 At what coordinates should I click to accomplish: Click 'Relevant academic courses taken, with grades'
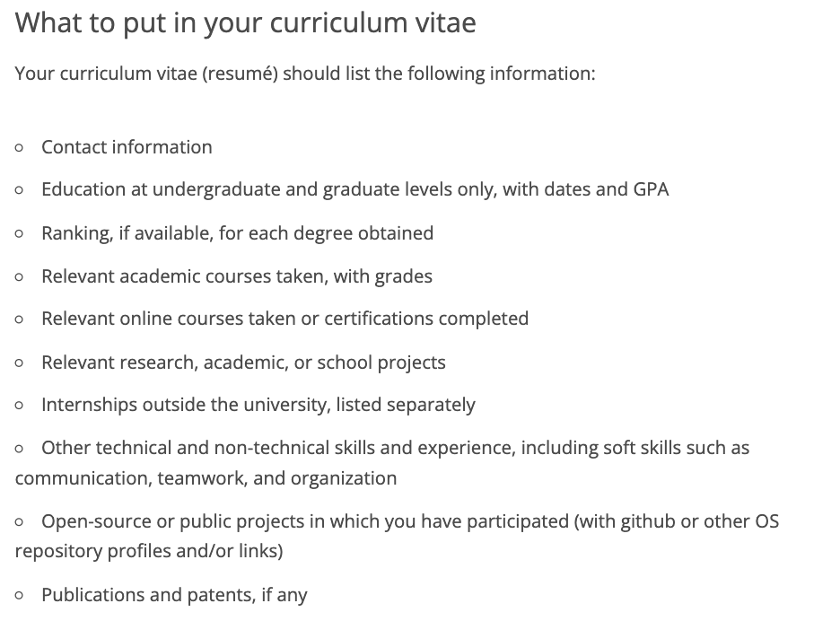coord(237,276)
